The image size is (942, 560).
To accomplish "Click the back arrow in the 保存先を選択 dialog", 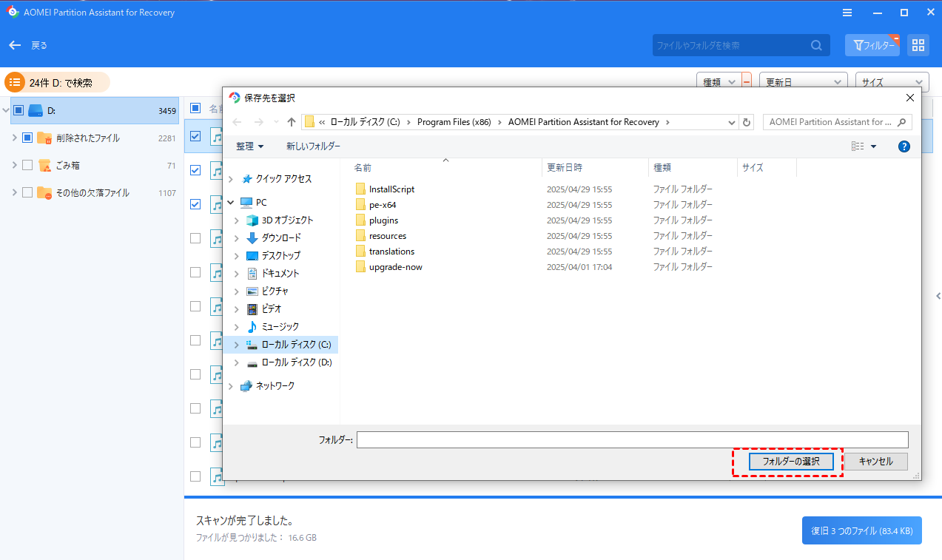I will point(237,122).
